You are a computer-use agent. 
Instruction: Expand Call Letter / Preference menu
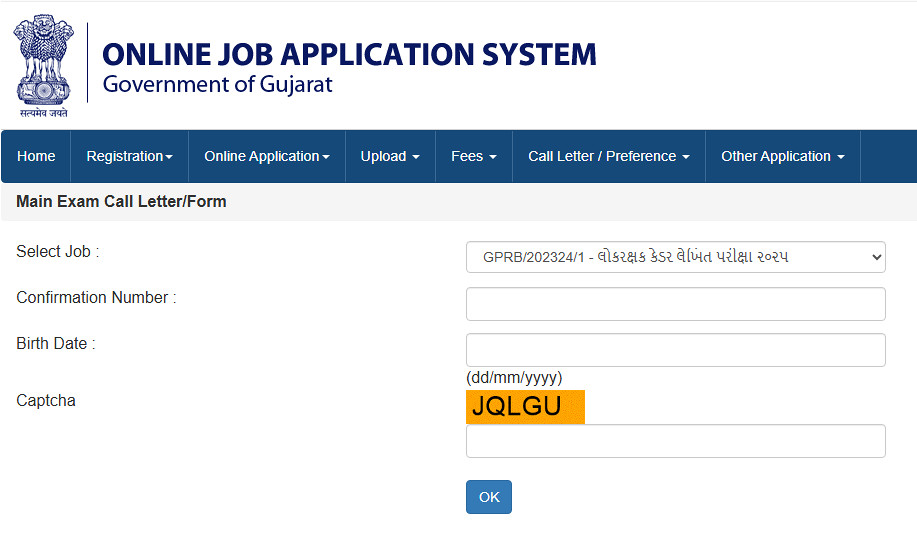609,156
